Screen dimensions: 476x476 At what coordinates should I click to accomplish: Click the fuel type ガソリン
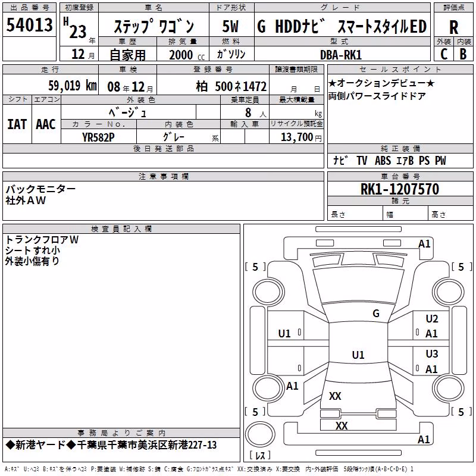[231, 54]
